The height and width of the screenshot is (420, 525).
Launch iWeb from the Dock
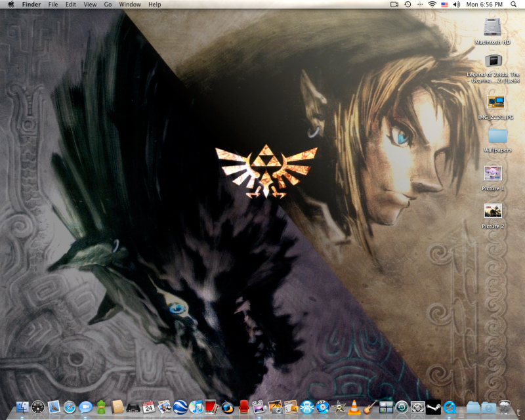click(291, 408)
